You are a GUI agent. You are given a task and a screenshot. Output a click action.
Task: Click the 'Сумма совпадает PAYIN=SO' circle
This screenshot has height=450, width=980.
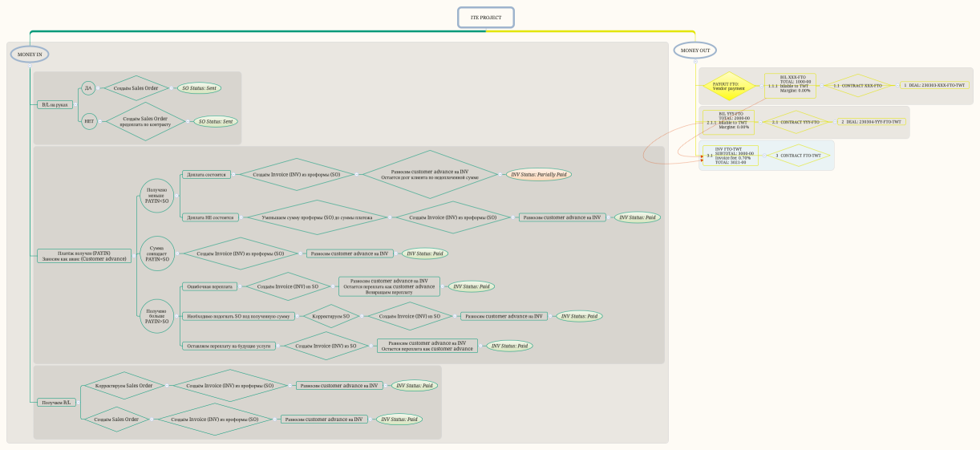pos(156,253)
